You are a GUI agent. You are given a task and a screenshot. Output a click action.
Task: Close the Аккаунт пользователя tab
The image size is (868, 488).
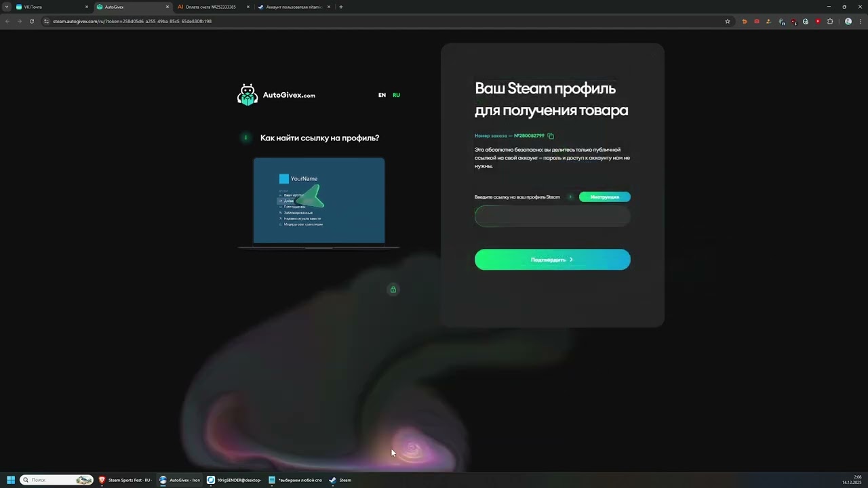pos(329,7)
